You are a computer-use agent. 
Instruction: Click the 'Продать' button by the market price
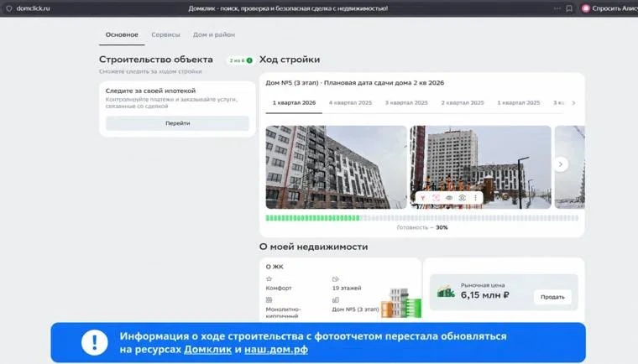552,297
